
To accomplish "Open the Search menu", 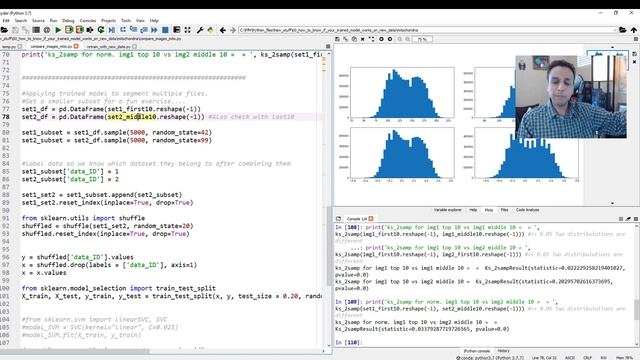I will (x=21, y=20).
